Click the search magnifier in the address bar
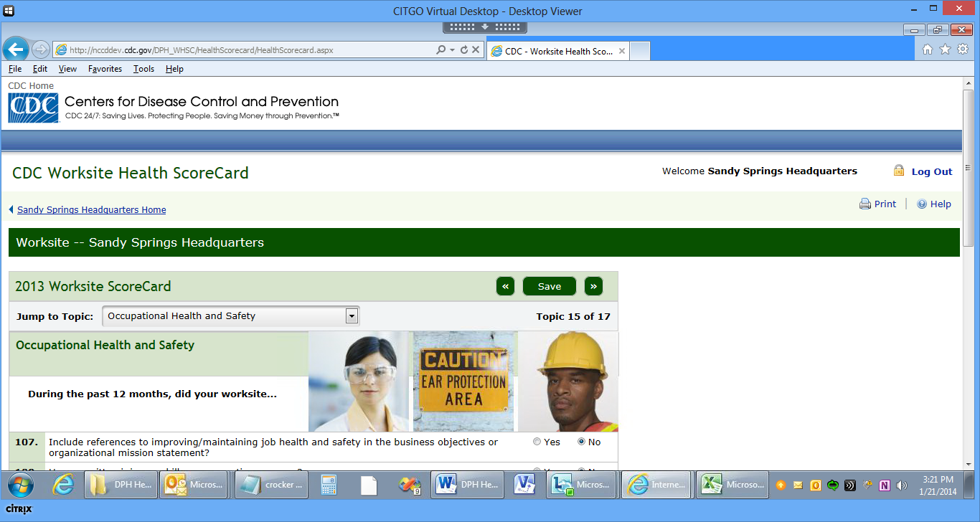This screenshot has width=980, height=522. (440, 50)
